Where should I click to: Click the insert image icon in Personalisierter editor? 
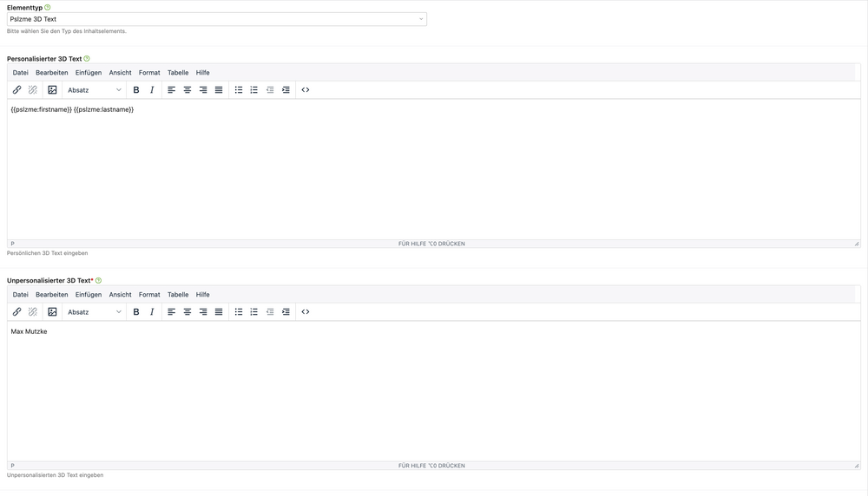(x=53, y=89)
